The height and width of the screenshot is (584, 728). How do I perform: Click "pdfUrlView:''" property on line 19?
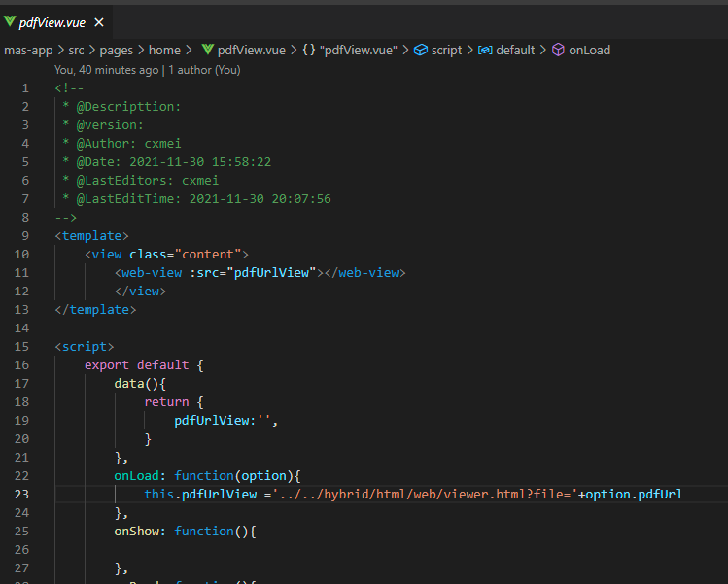click(223, 421)
